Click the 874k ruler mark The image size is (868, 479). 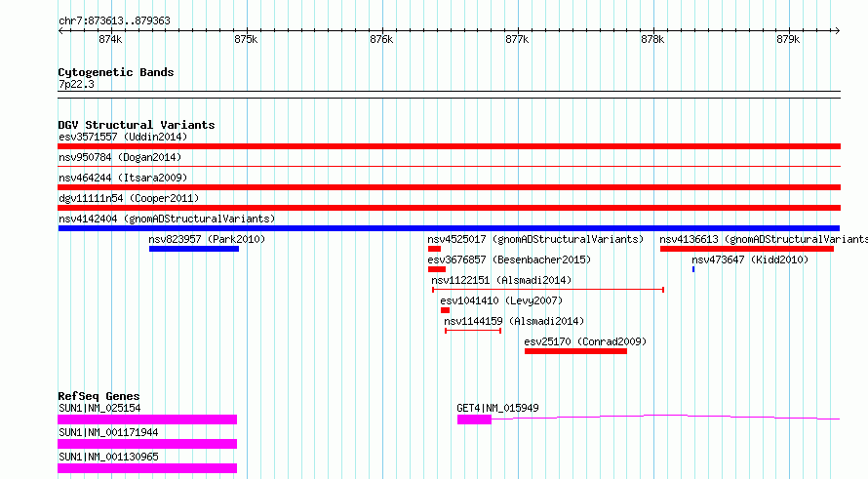(110, 39)
